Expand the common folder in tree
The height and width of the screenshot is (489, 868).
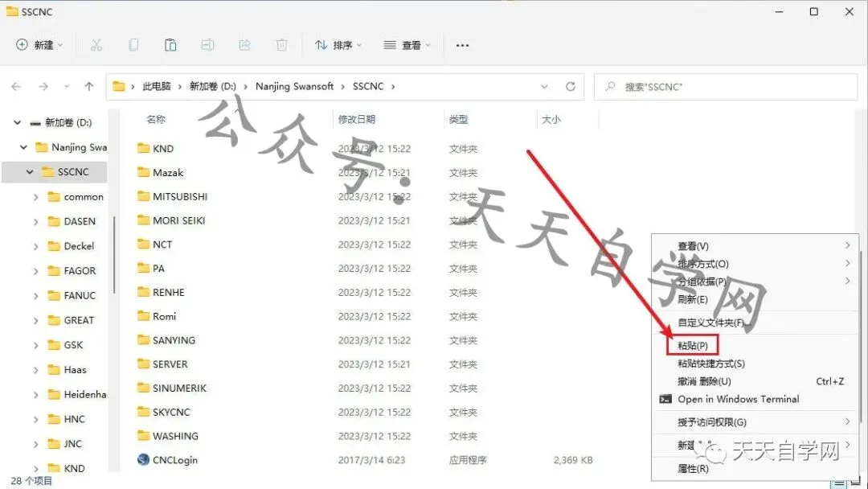click(x=36, y=197)
